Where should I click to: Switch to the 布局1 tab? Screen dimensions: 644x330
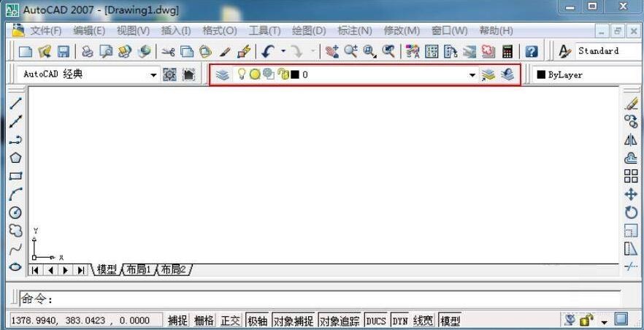click(139, 269)
